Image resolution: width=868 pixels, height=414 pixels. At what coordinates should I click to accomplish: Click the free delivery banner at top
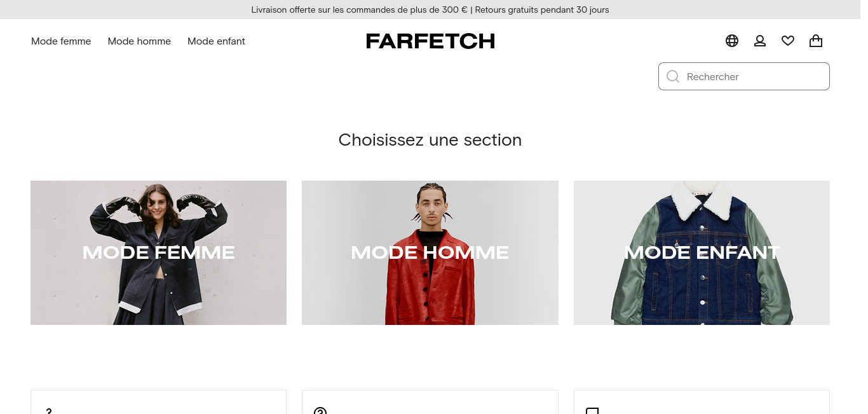(x=430, y=10)
